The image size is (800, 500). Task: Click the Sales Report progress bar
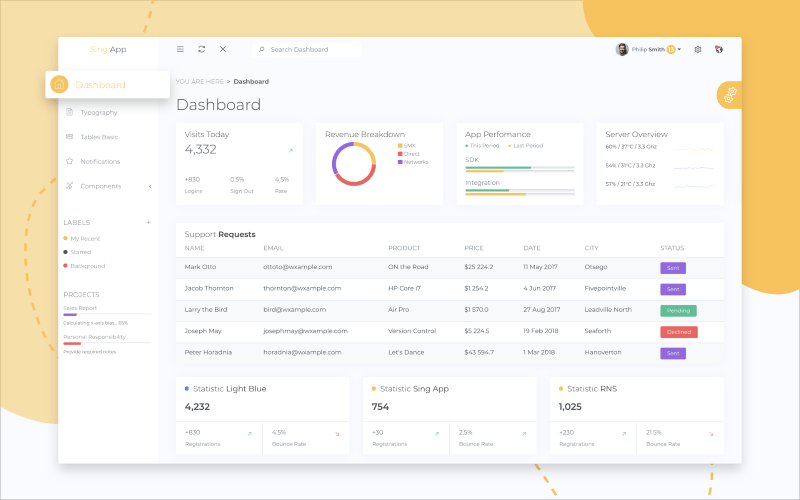coord(107,314)
